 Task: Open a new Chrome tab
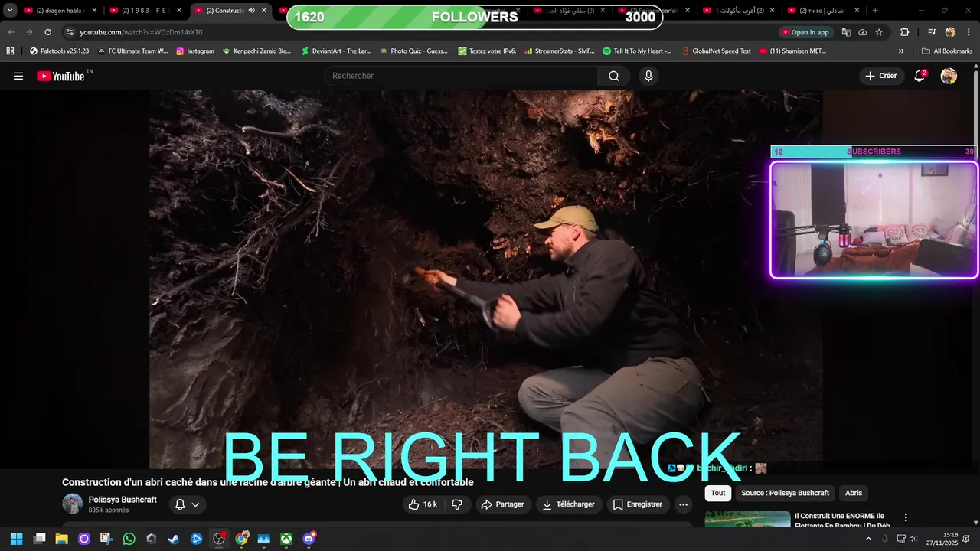click(x=875, y=11)
